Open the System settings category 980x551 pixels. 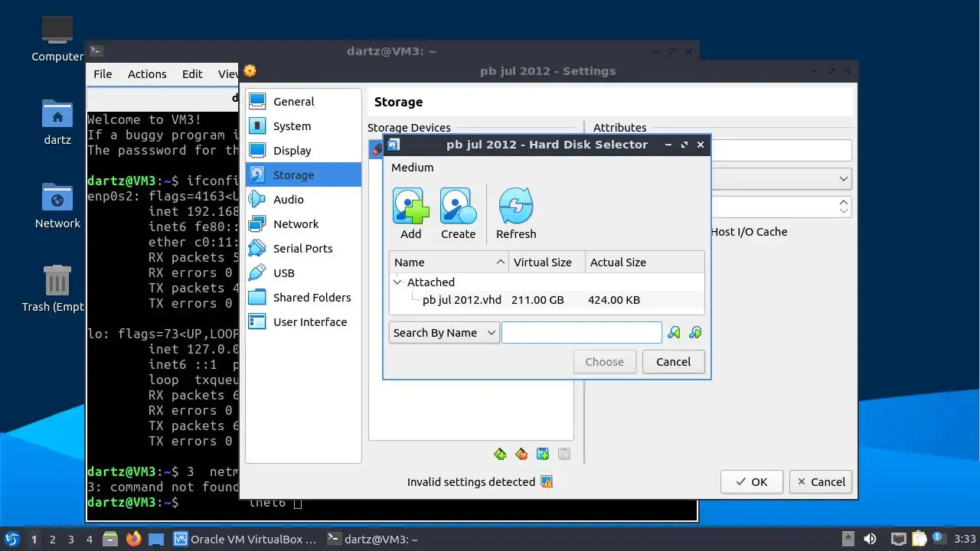pos(303,126)
